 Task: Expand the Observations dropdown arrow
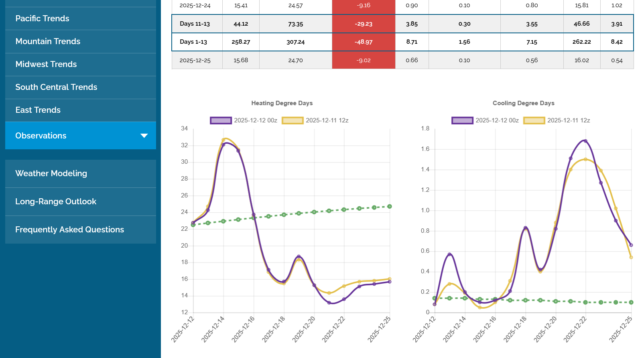point(144,136)
